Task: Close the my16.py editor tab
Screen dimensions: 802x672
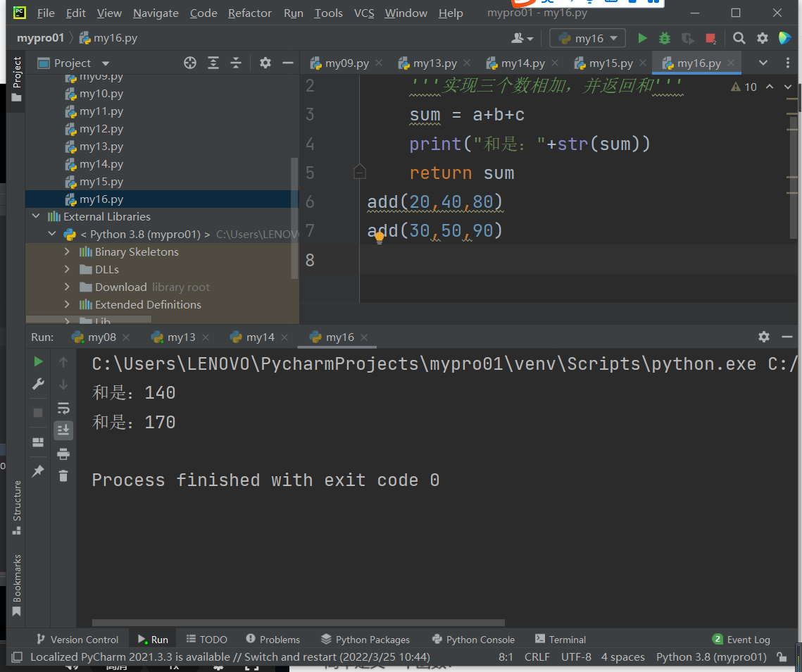Action: click(x=731, y=63)
